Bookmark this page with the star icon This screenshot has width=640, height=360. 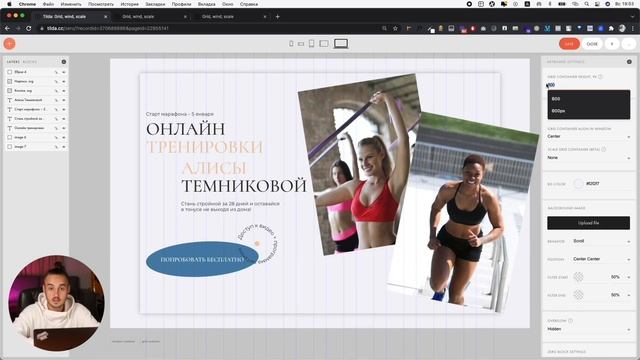pos(395,28)
